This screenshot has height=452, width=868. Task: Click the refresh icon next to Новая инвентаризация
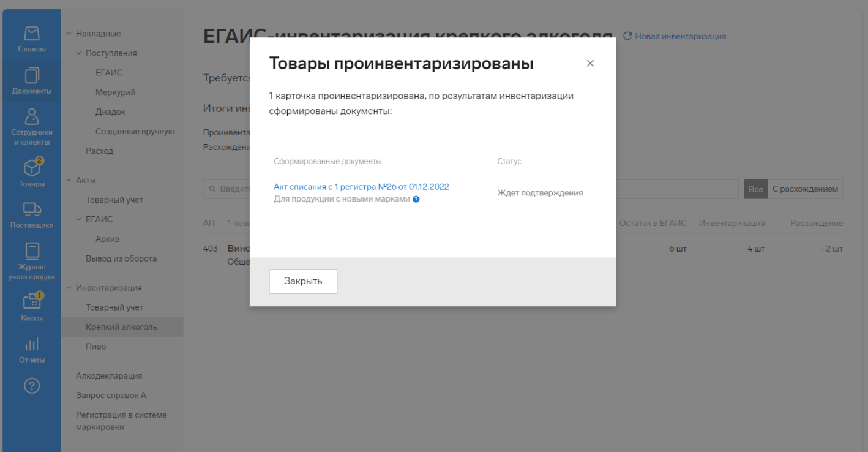[627, 36]
